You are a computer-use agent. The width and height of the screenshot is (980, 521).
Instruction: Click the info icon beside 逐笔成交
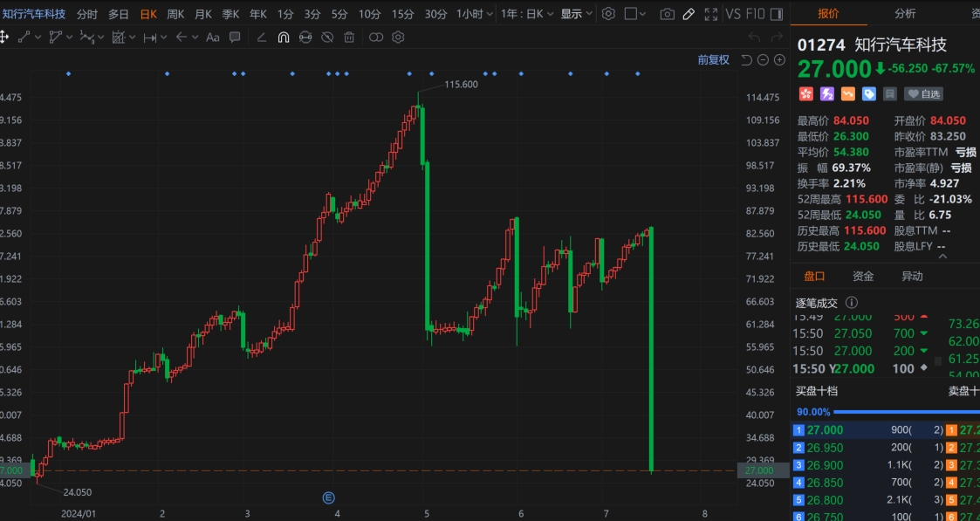(852, 303)
